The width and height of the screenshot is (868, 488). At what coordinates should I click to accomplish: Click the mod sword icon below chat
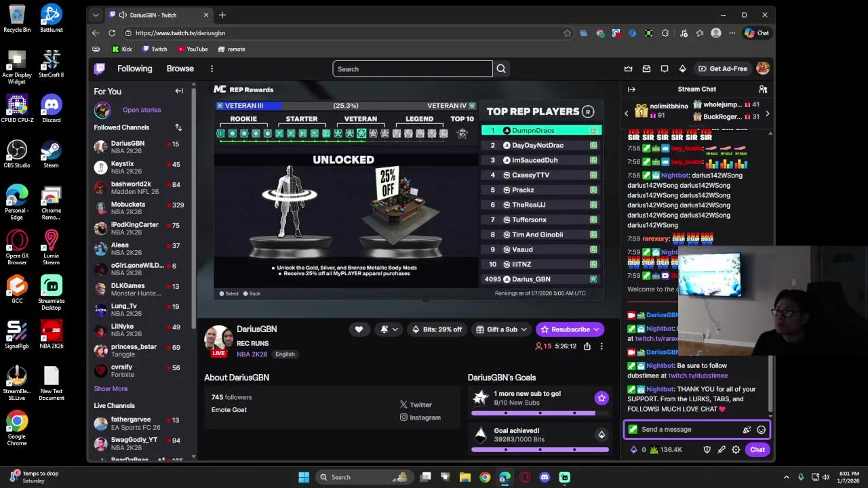coord(722,450)
